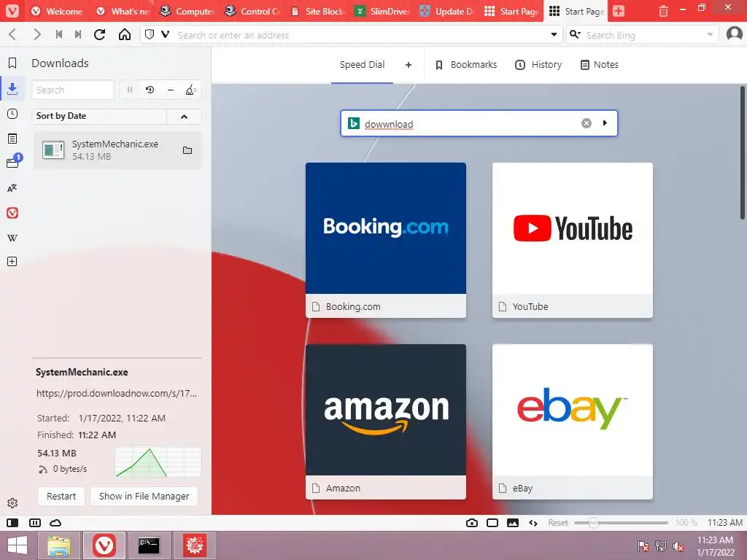Screen dimensions: 747x560
Task: Open the Bookmarks panel in sidebar
Action: tap(12, 63)
